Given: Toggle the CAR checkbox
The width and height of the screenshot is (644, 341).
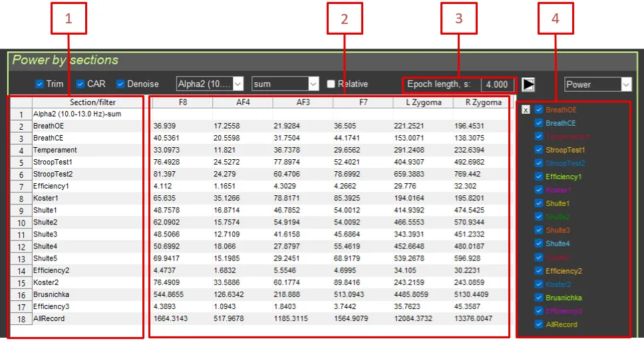Looking at the screenshot, I should click(x=80, y=84).
